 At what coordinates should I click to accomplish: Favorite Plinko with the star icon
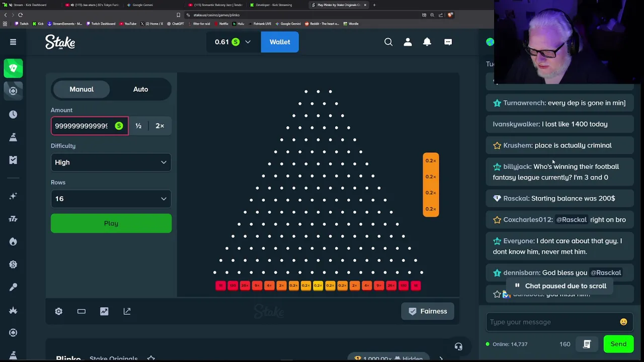pos(151,358)
